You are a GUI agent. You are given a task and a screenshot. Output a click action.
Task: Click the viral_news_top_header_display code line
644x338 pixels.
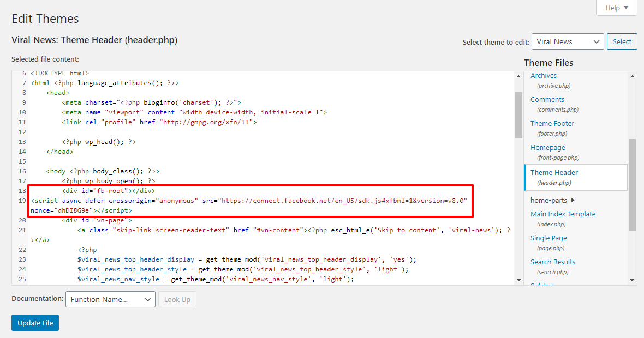pos(247,259)
